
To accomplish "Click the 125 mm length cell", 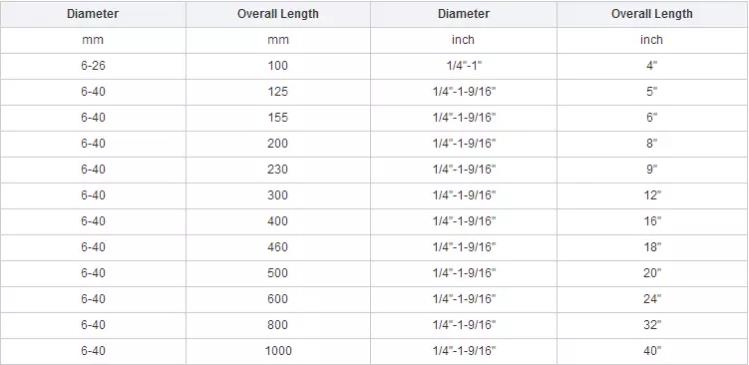I will point(278,92).
